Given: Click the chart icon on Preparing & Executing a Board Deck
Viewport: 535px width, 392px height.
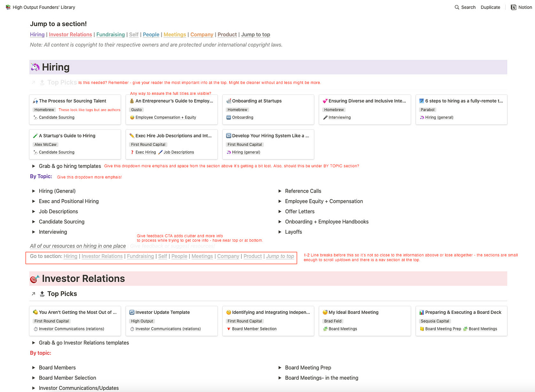Looking at the screenshot, I should coord(422,312).
